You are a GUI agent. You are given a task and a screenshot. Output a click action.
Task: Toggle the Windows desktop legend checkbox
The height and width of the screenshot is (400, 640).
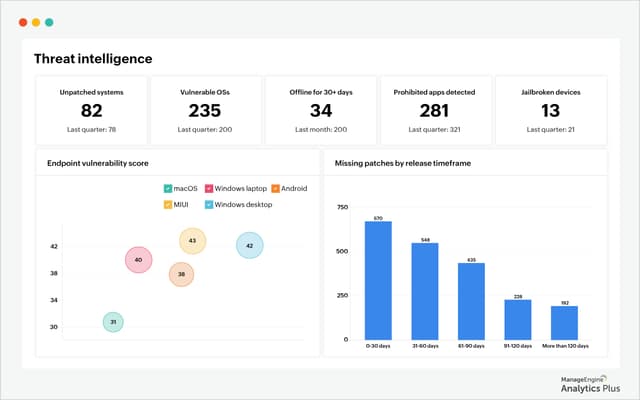(x=209, y=204)
